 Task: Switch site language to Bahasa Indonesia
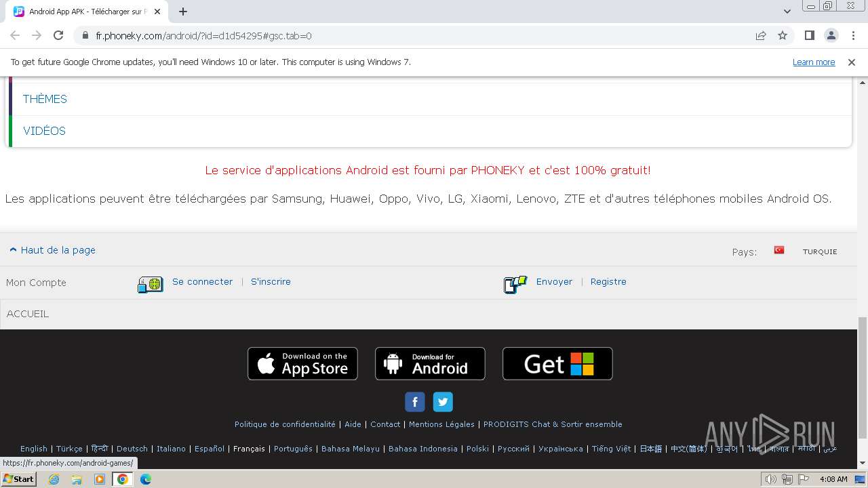[x=423, y=449]
